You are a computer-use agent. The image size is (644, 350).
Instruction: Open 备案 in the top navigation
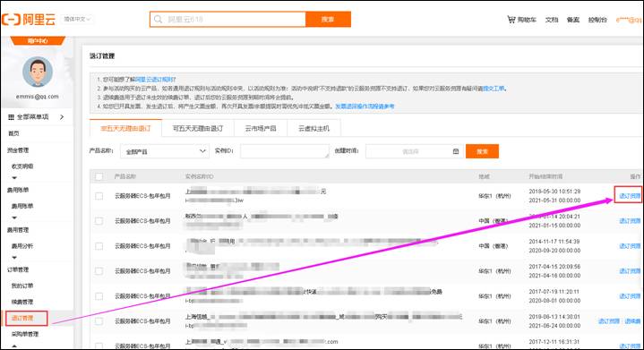coord(573,20)
